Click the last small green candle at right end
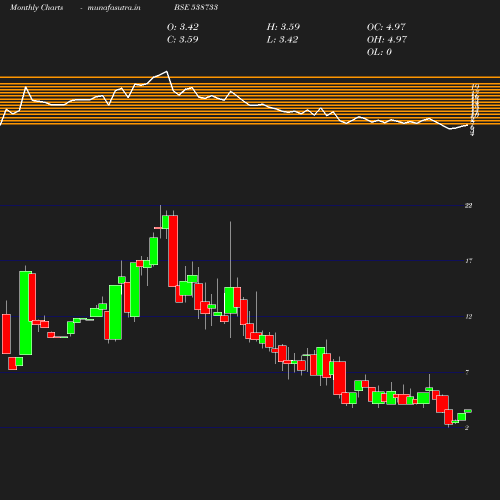Viewport: 500px width, 500px height. point(468,411)
